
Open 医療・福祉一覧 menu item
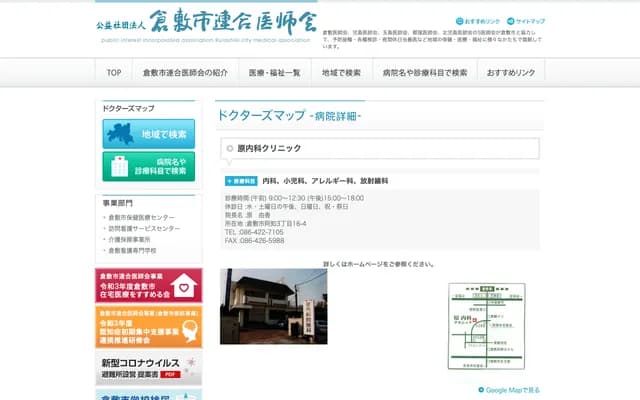tap(275, 73)
